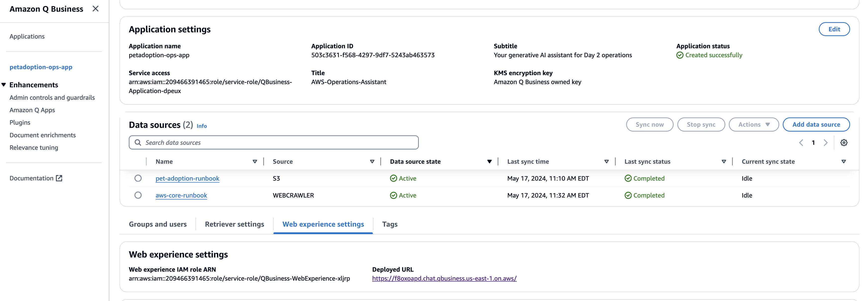This screenshot has height=301, width=868.
Task: Open table preferences gear icon
Action: [x=843, y=143]
